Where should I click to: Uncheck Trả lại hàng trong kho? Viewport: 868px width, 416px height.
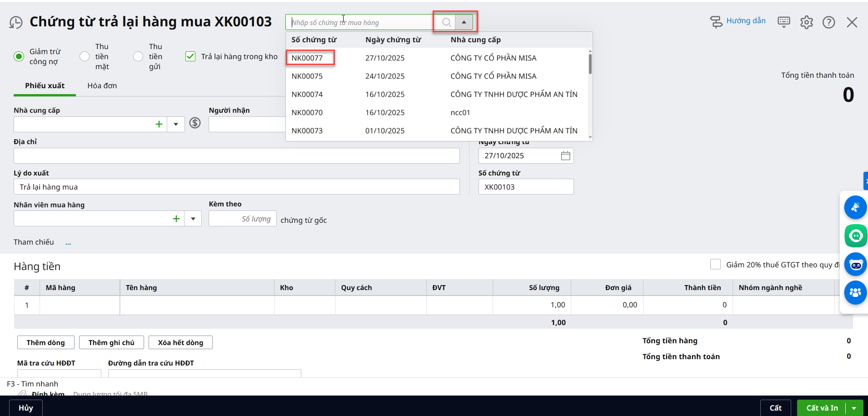click(x=190, y=56)
